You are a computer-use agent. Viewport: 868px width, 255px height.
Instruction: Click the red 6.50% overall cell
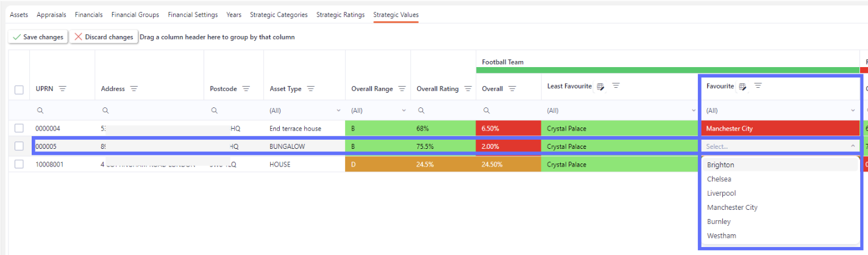point(508,129)
